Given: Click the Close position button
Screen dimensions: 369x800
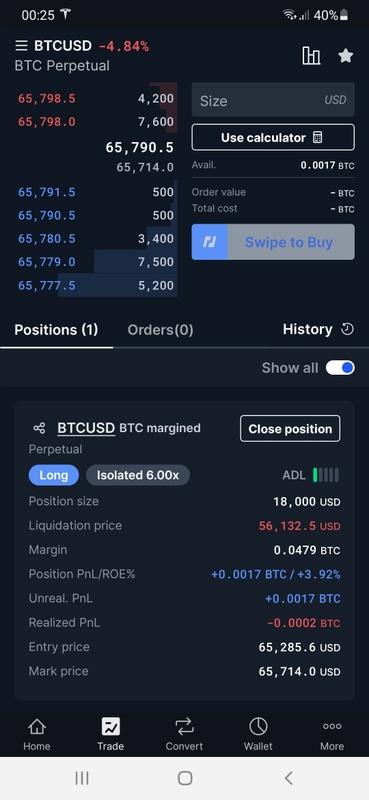Looking at the screenshot, I should click(x=290, y=429).
